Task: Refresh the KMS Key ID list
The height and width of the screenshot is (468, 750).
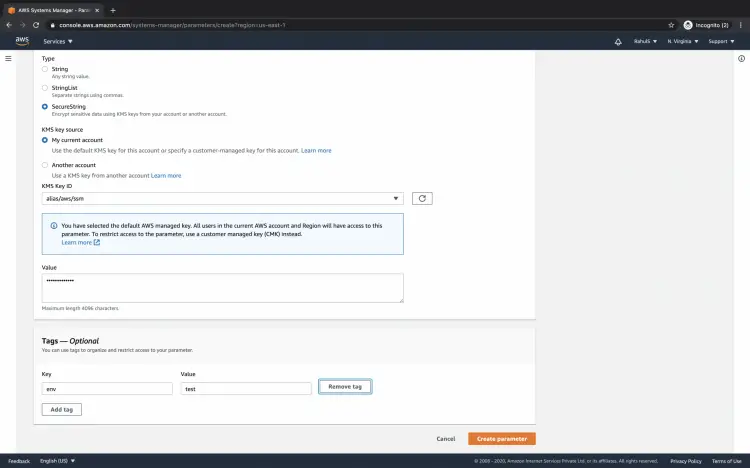Action: (422, 198)
